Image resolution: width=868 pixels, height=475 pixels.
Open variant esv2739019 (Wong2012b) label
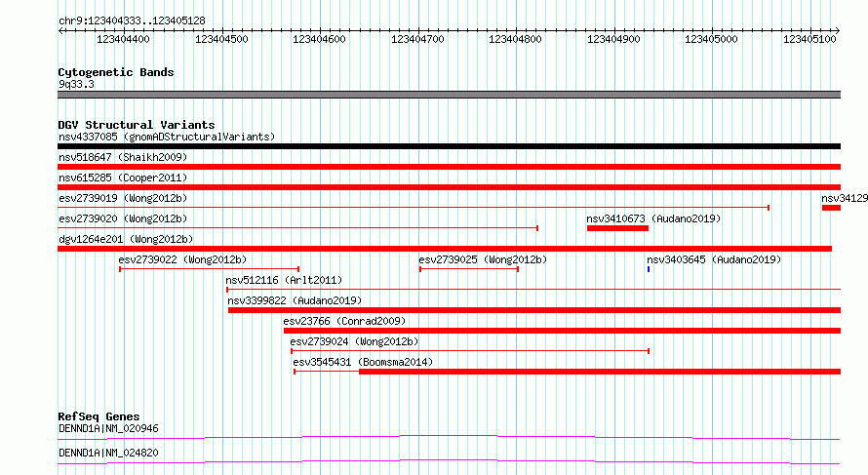tap(123, 198)
